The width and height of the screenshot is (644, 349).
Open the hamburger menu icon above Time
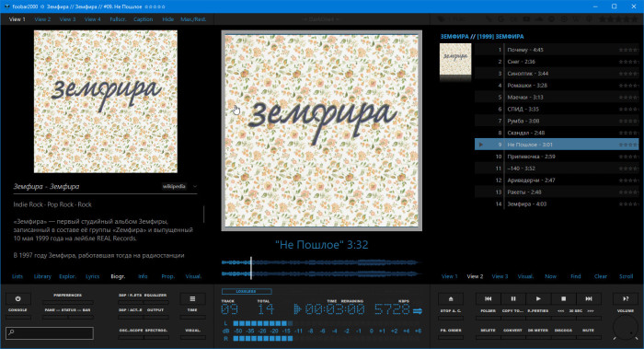pyautogui.click(x=192, y=299)
